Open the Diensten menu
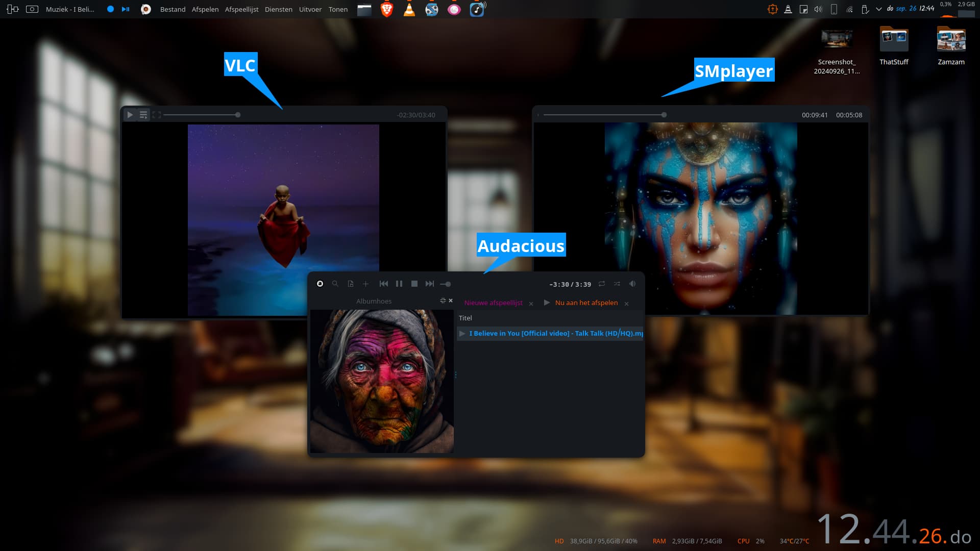Image resolution: width=980 pixels, height=551 pixels. (x=279, y=9)
